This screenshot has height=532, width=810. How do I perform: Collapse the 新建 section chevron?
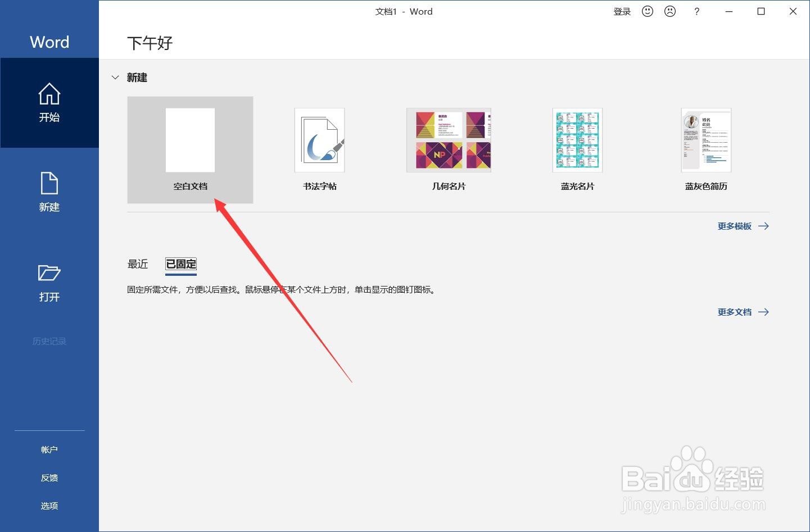[115, 78]
